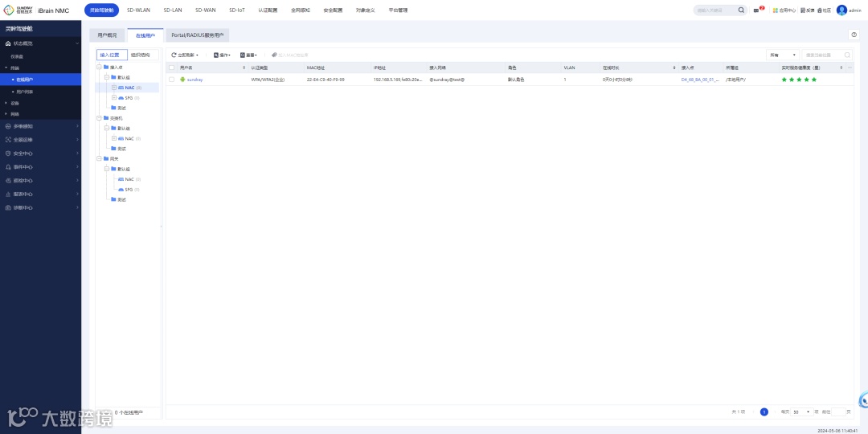Expand the NAC node under 交换机
Viewport: 868px width, 434px height.
point(114,138)
